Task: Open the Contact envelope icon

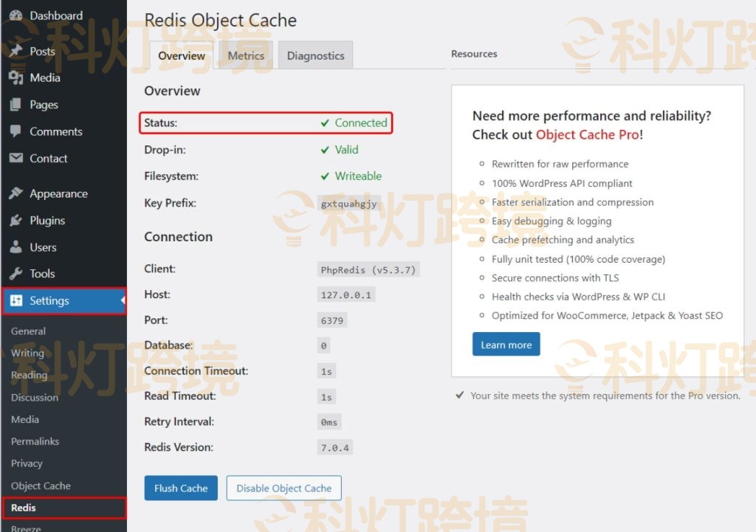Action: [16, 158]
